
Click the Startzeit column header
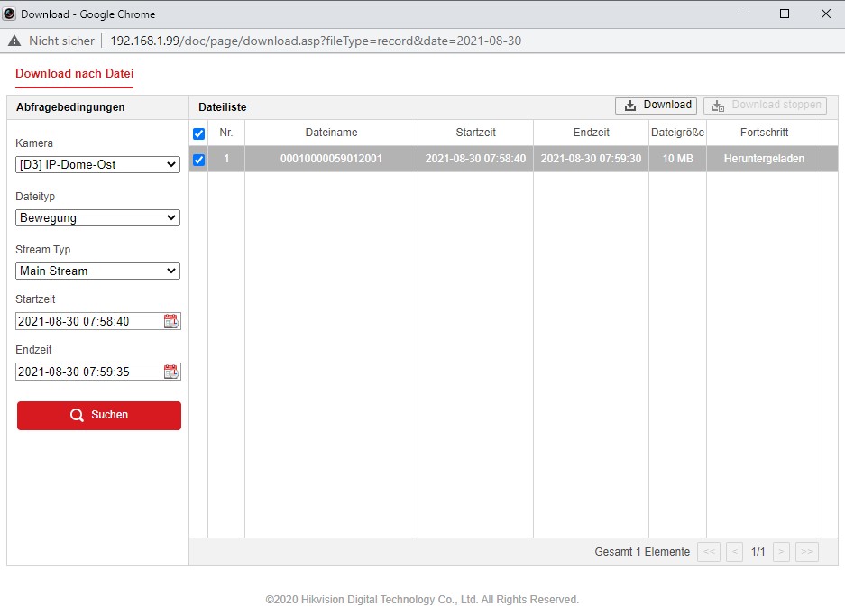[x=475, y=133]
